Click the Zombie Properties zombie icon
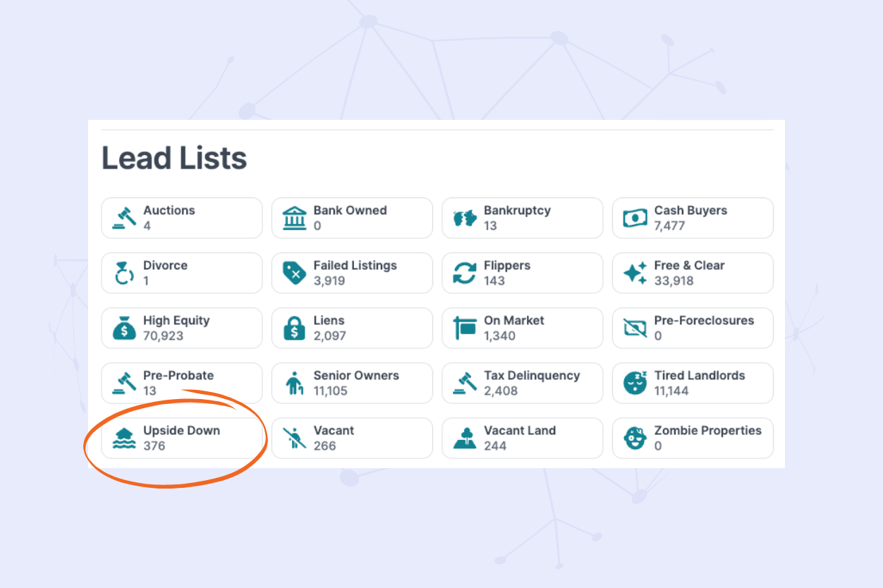Image resolution: width=883 pixels, height=588 pixels. 635,438
